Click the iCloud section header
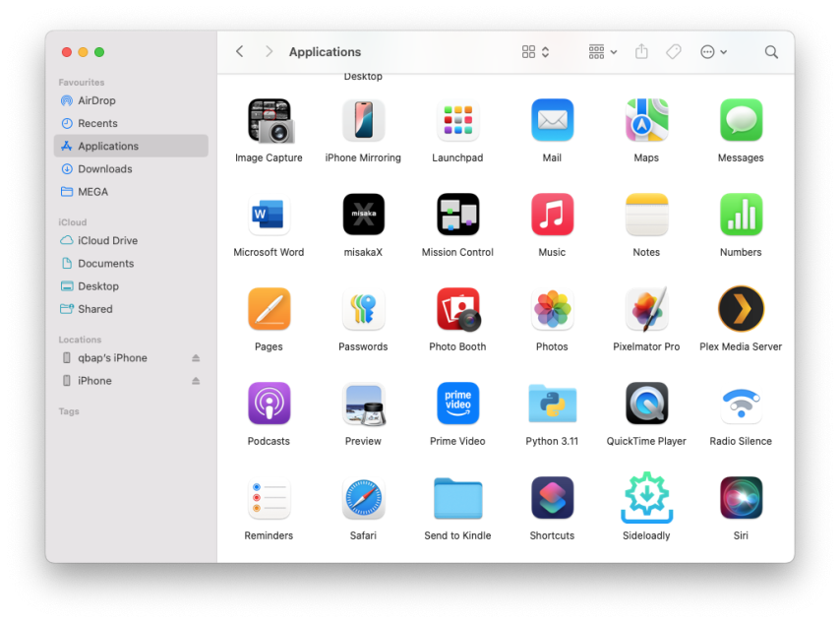The height and width of the screenshot is (623, 840). (x=73, y=222)
